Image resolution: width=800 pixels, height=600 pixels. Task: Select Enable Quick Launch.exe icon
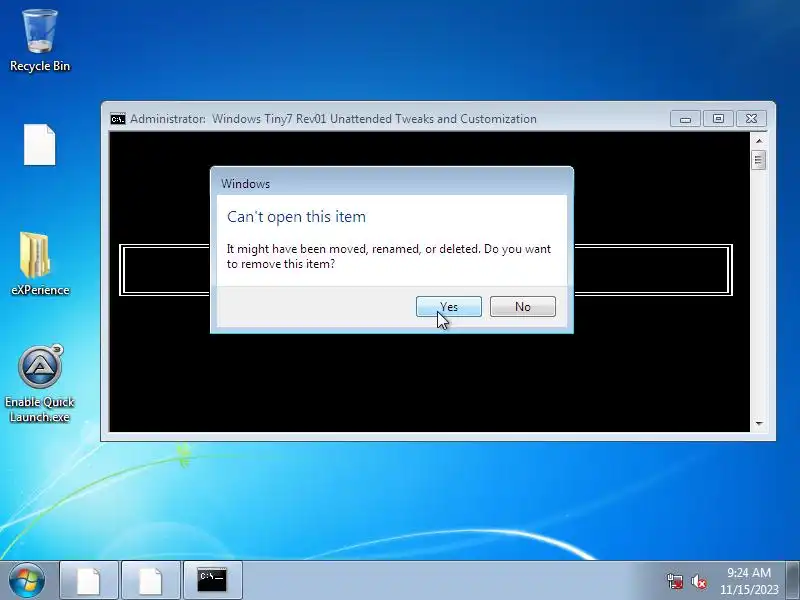pos(40,384)
